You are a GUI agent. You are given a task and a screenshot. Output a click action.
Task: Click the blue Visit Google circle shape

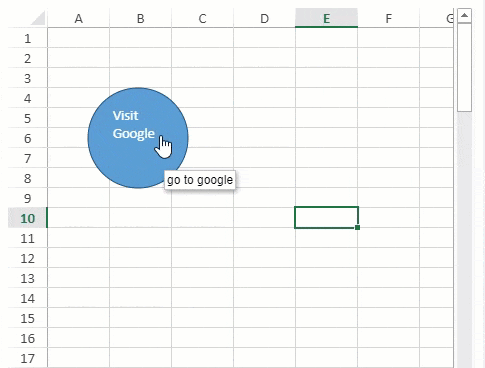[x=138, y=138]
